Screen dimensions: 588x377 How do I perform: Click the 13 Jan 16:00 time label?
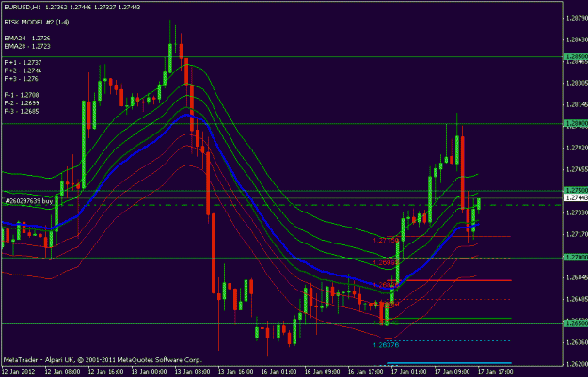click(x=236, y=371)
